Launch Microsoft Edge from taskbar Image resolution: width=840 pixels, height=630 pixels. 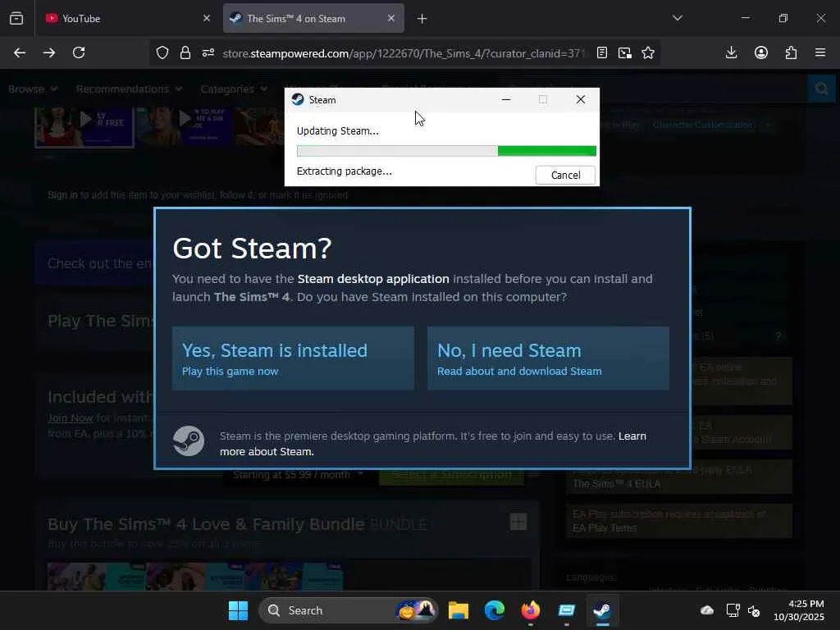tap(495, 610)
